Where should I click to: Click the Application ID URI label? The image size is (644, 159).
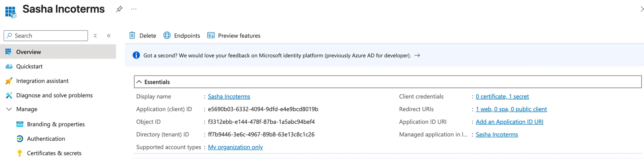[423, 122]
